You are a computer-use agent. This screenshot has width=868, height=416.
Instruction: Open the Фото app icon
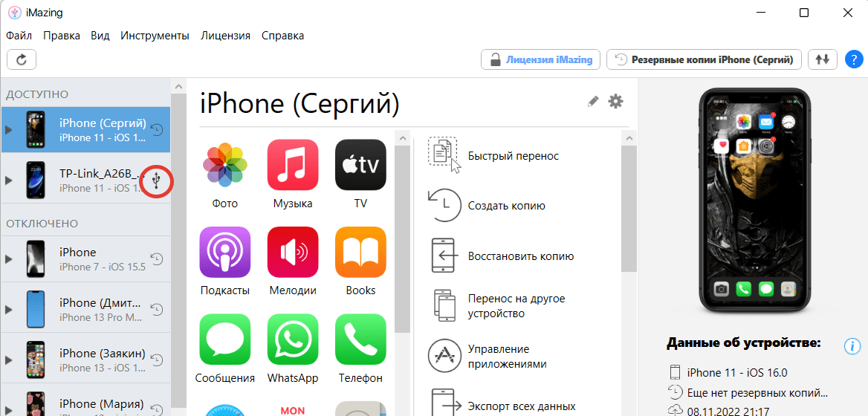[x=224, y=164]
